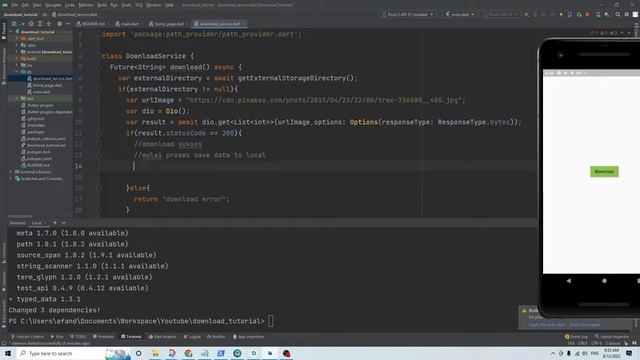Open the notification center icon in tray

[629, 353]
